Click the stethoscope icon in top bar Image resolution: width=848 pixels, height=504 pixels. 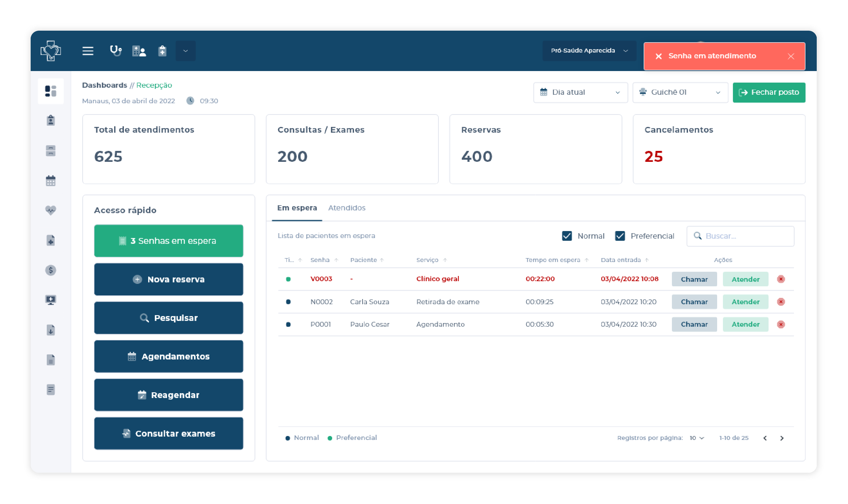pyautogui.click(x=115, y=51)
